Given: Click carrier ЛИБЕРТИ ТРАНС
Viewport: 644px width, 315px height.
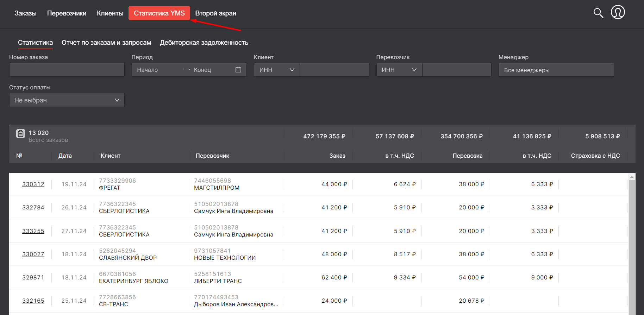Looking at the screenshot, I should tap(218, 281).
